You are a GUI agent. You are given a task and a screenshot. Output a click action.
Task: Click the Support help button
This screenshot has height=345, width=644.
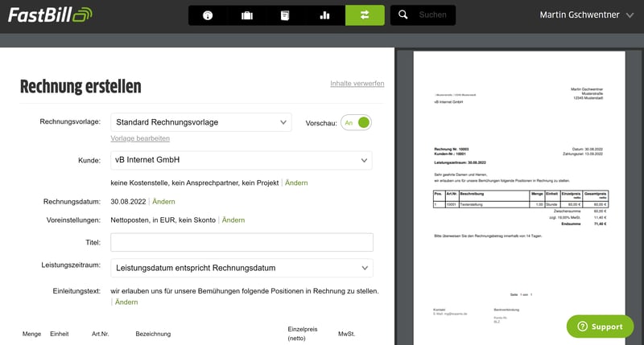pyautogui.click(x=599, y=327)
